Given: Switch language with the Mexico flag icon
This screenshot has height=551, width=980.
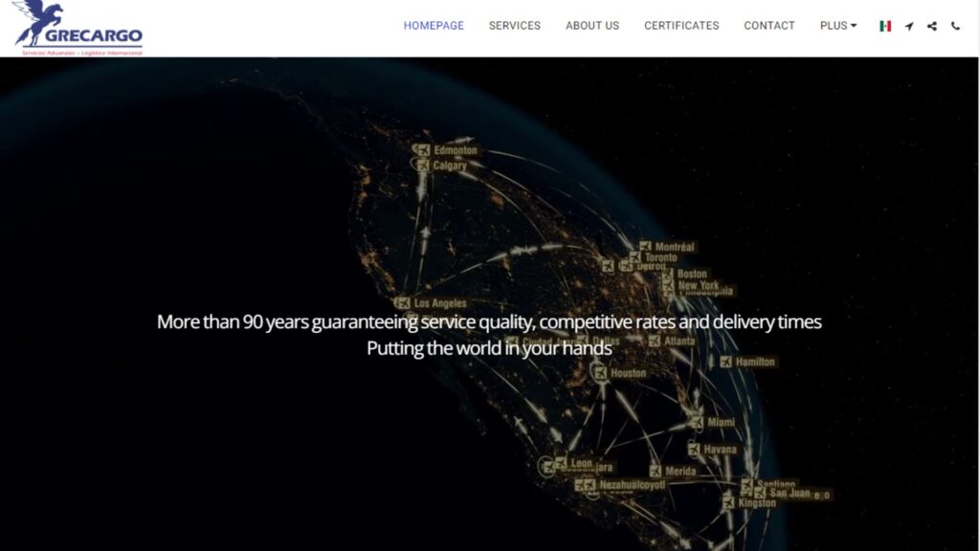Looking at the screenshot, I should tap(885, 26).
